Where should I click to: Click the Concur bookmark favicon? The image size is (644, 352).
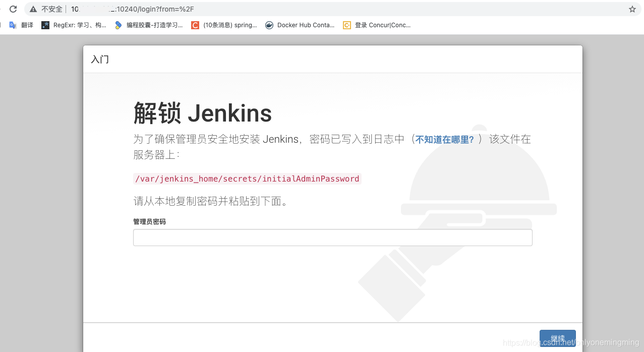pyautogui.click(x=347, y=25)
